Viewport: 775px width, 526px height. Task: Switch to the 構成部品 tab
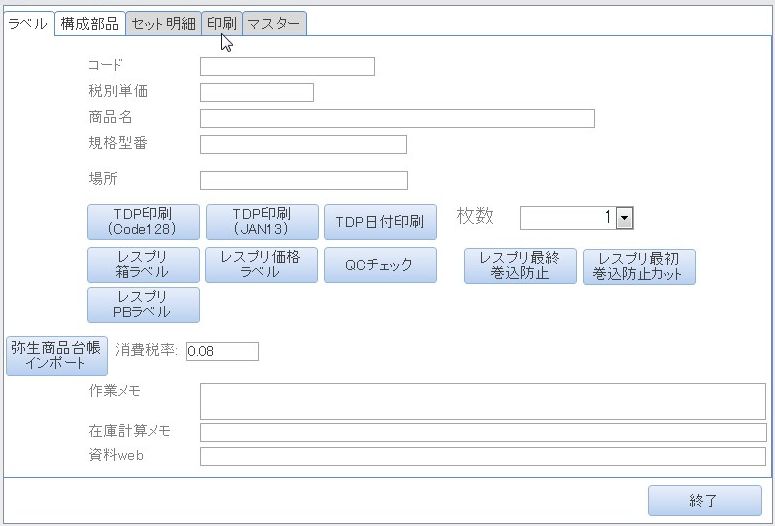tap(89, 24)
